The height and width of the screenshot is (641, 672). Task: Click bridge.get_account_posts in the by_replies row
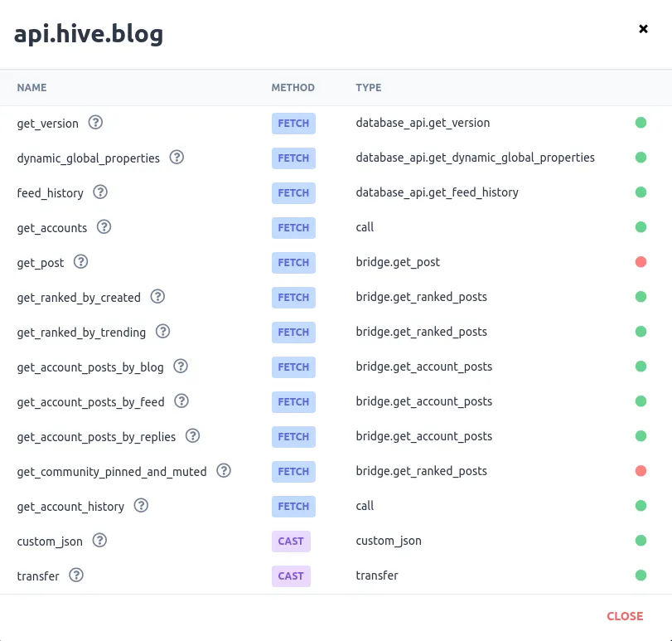tap(424, 436)
